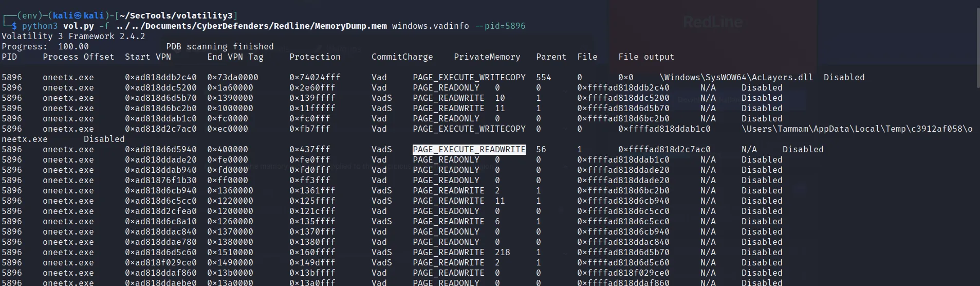Click the PDB scanning finished message
The height and width of the screenshot is (286, 980).
219,47
